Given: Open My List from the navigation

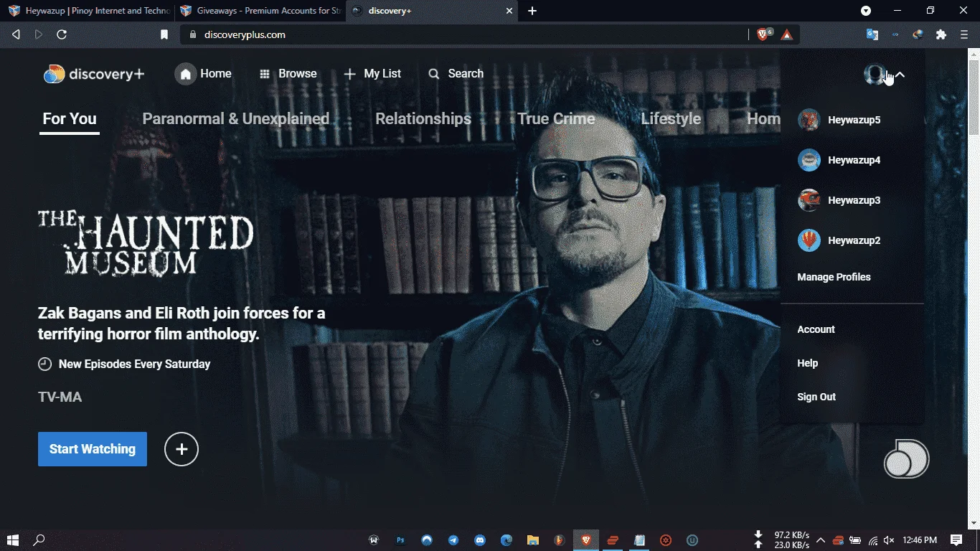Looking at the screenshot, I should 372,74.
